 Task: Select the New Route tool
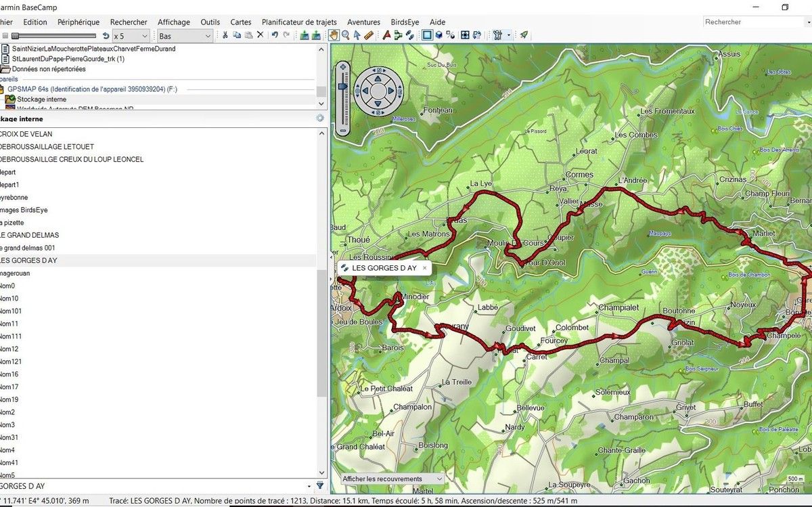pyautogui.click(x=398, y=35)
